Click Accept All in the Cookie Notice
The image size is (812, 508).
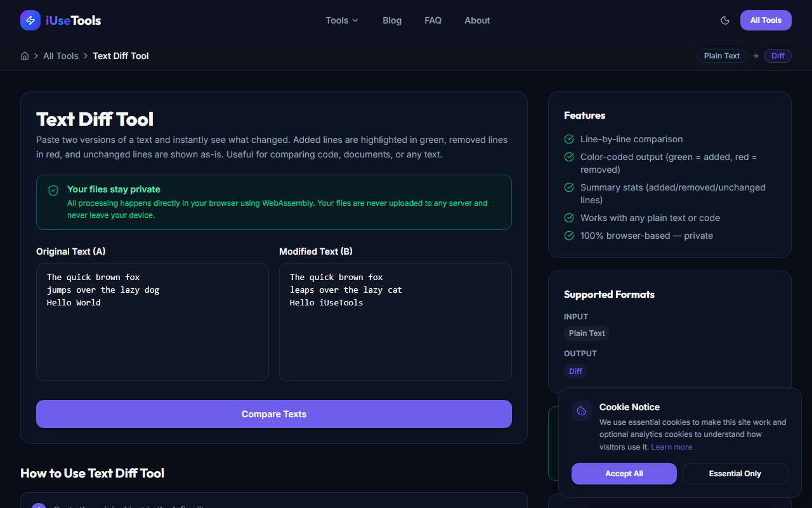coord(624,473)
